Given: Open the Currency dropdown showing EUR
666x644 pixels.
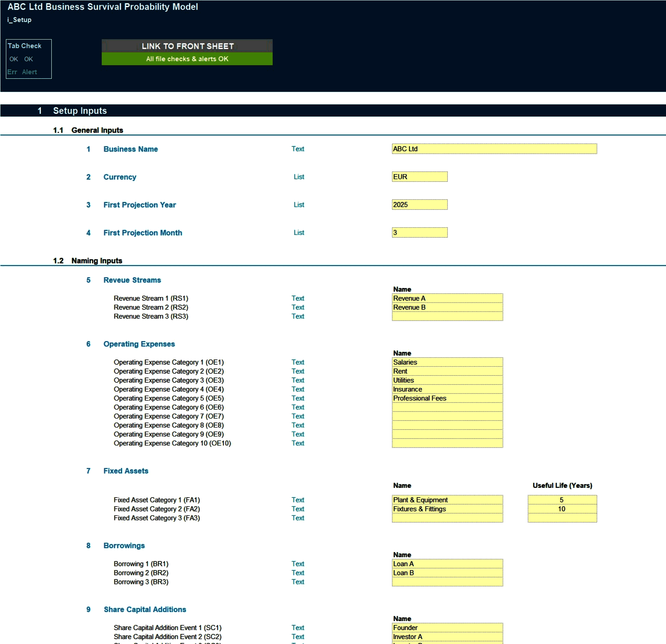Looking at the screenshot, I should tap(419, 177).
